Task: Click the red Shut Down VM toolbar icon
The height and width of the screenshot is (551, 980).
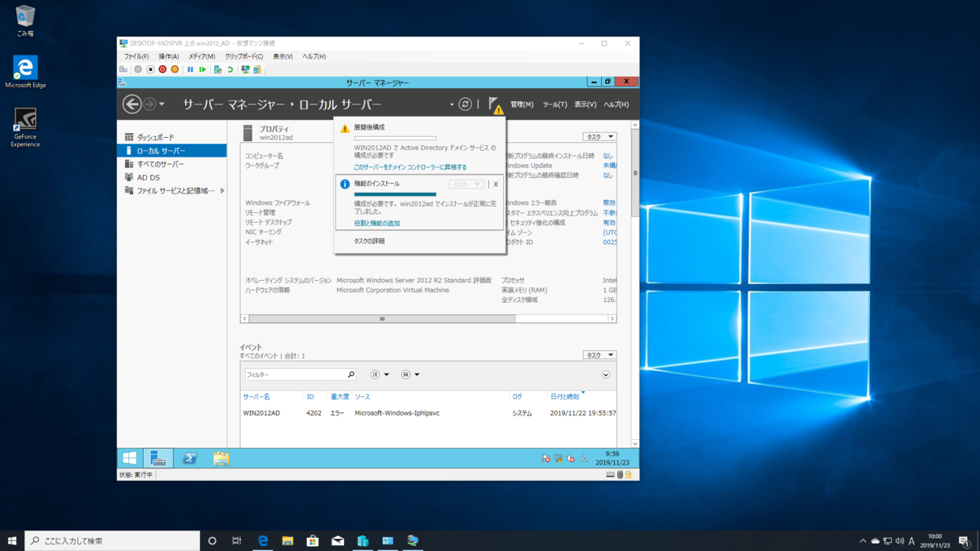Action: (163, 69)
